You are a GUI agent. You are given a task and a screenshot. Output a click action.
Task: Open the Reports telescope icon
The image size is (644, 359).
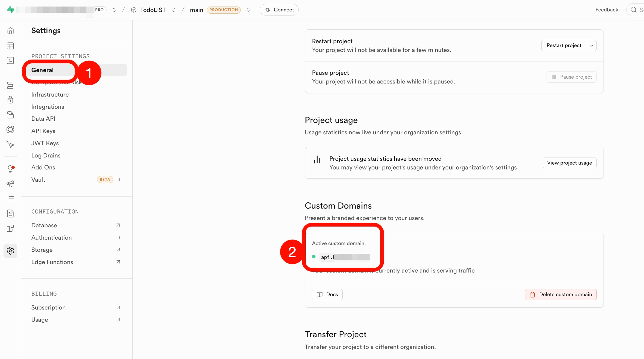tap(10, 184)
